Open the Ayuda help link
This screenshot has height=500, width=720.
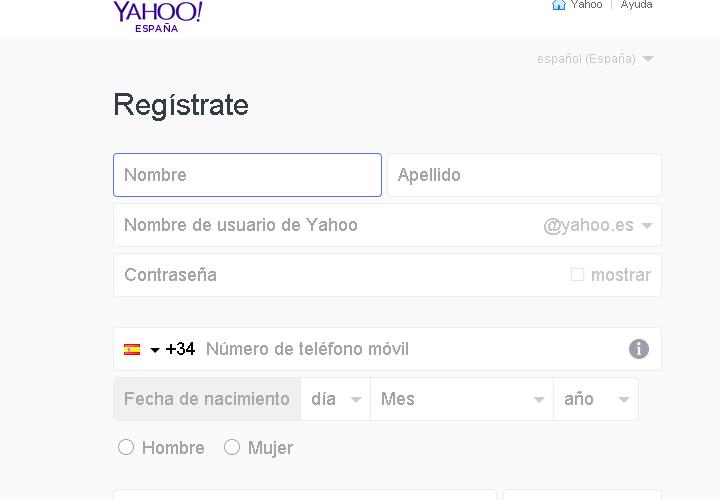pos(636,5)
